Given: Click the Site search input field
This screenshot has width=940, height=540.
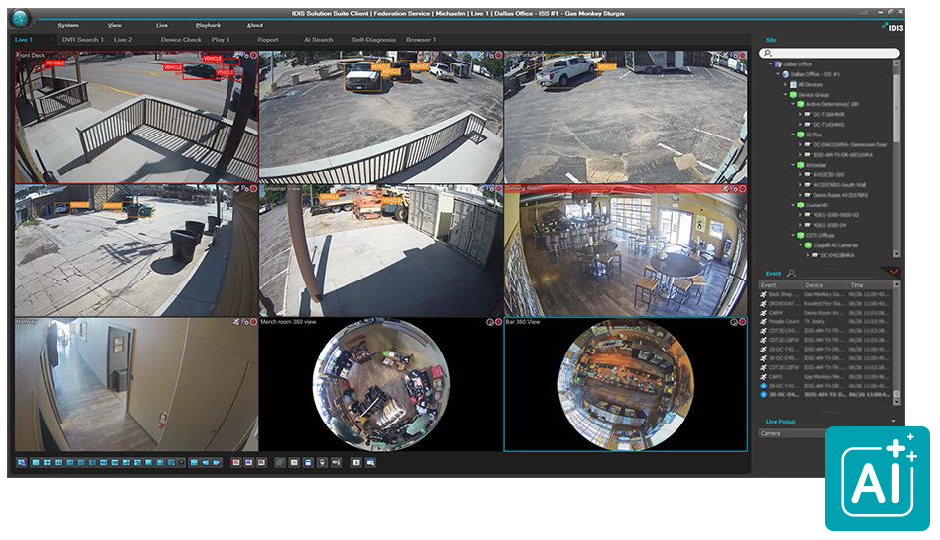Looking at the screenshot, I should click(x=830, y=53).
